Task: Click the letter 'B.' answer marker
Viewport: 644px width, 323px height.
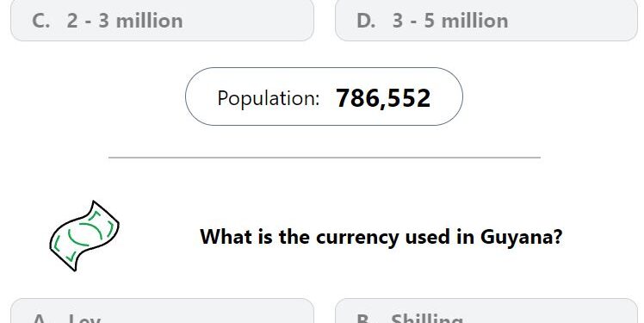Action: 366,318
